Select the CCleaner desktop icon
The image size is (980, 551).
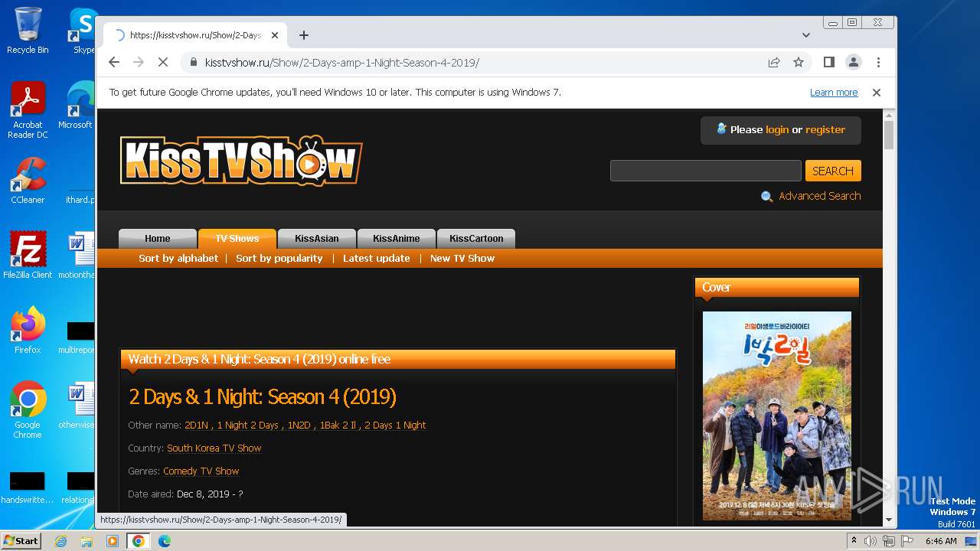[28, 181]
